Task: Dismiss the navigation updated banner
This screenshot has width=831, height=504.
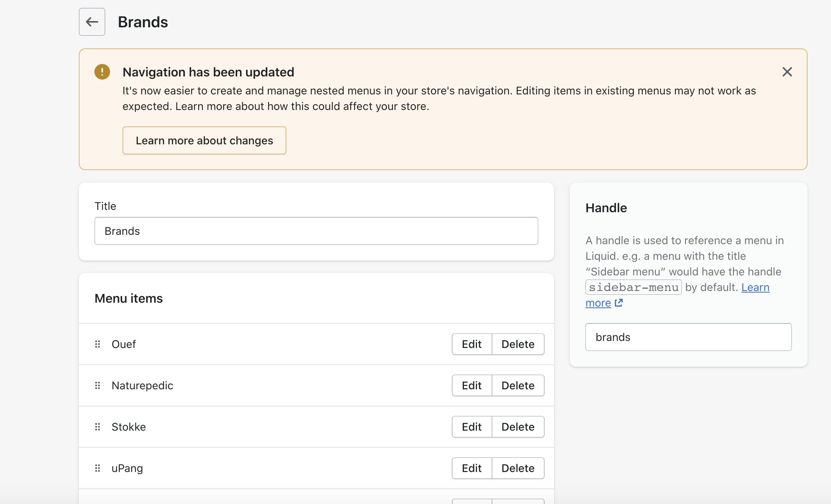Action: 787,72
